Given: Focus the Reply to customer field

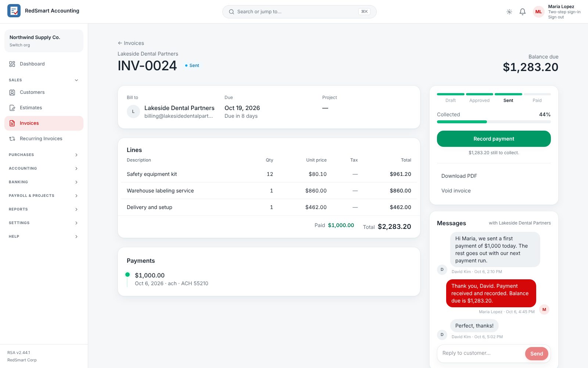Looking at the screenshot, I should click(x=483, y=353).
